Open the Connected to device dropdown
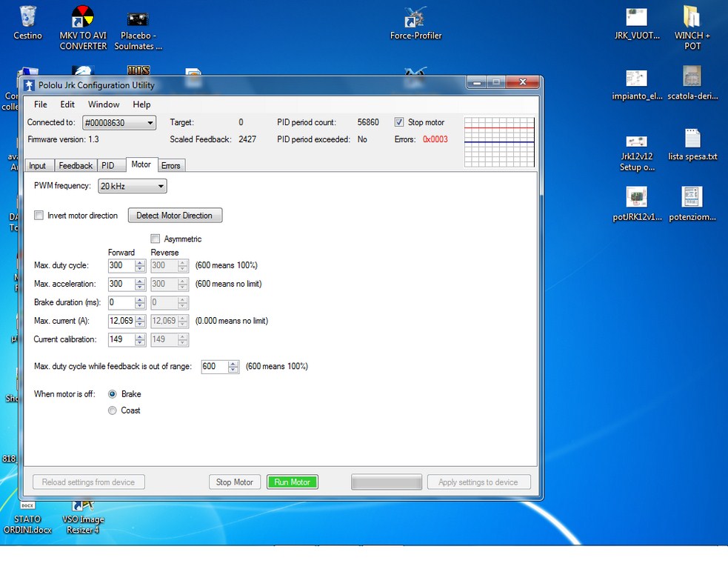Viewport: 728px width, 569px height. tap(119, 123)
